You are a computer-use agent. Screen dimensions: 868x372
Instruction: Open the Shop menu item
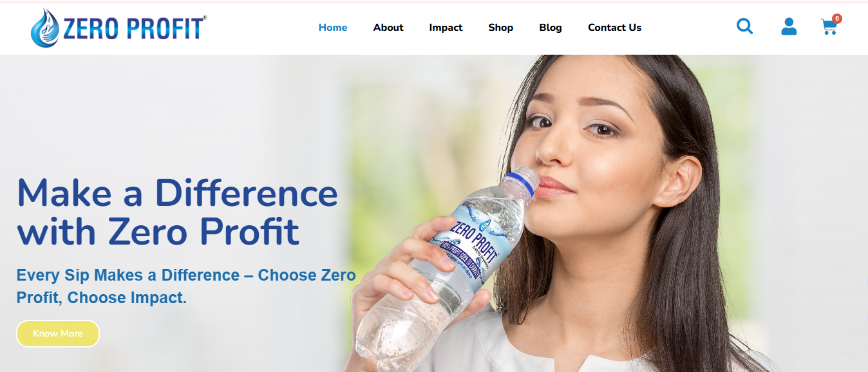click(500, 28)
